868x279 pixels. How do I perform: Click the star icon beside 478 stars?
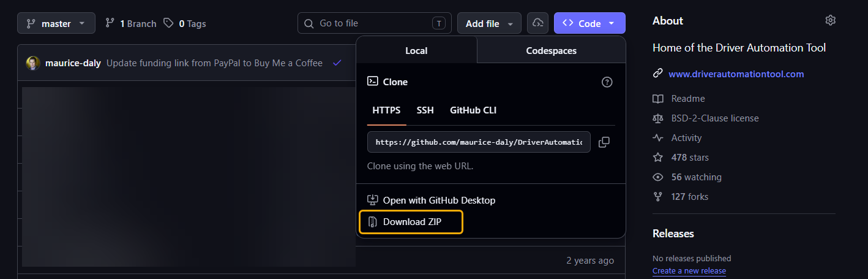(x=658, y=157)
